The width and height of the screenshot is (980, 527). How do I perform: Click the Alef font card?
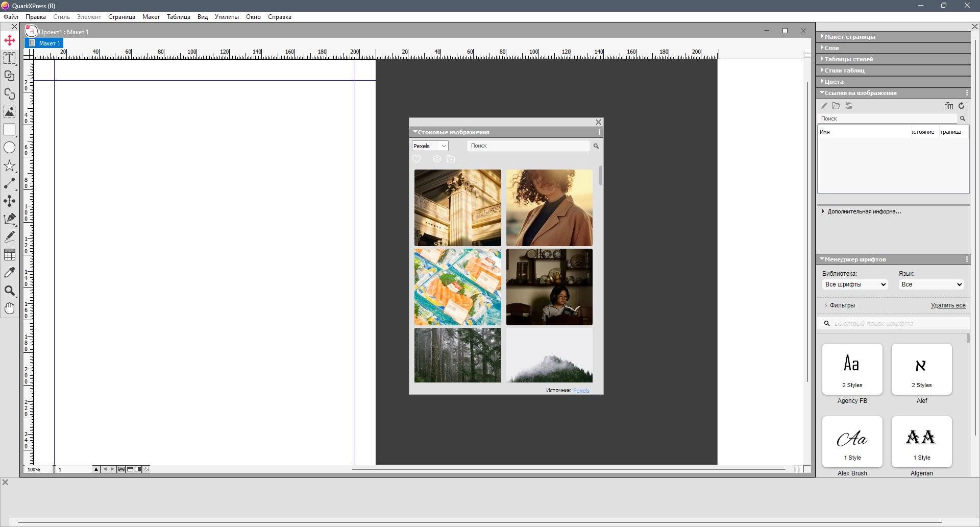point(921,369)
